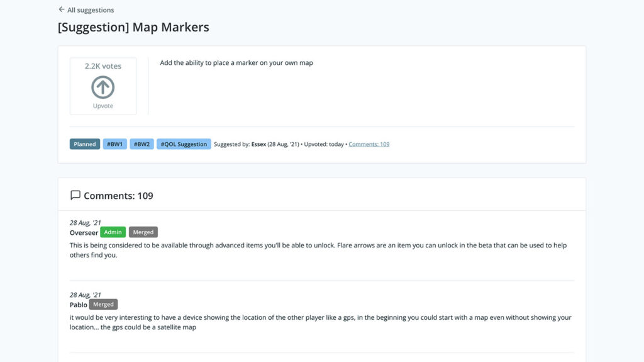Click the Comments: 109 section heading
Image resolution: width=644 pixels, height=362 pixels.
(x=118, y=196)
